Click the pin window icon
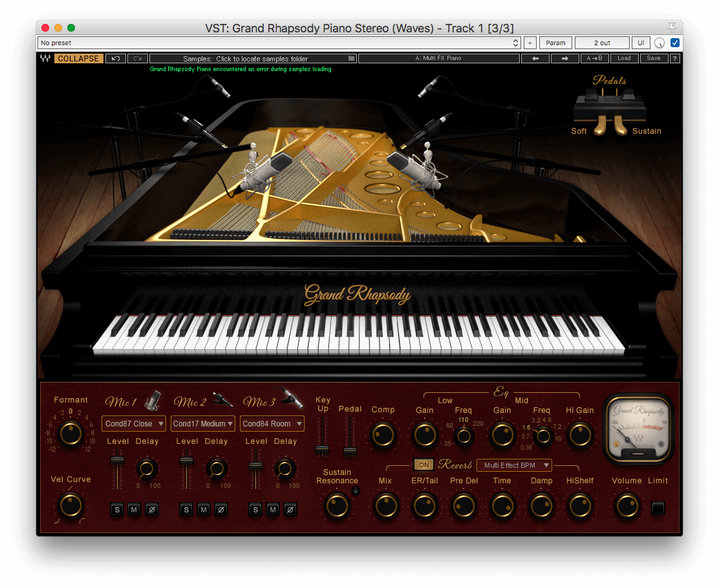719x588 pixels. click(672, 28)
